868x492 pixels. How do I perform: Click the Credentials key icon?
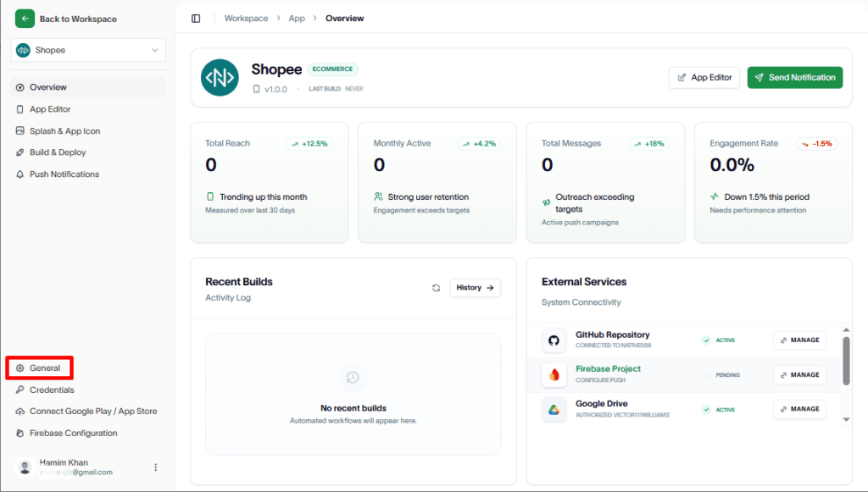(20, 390)
